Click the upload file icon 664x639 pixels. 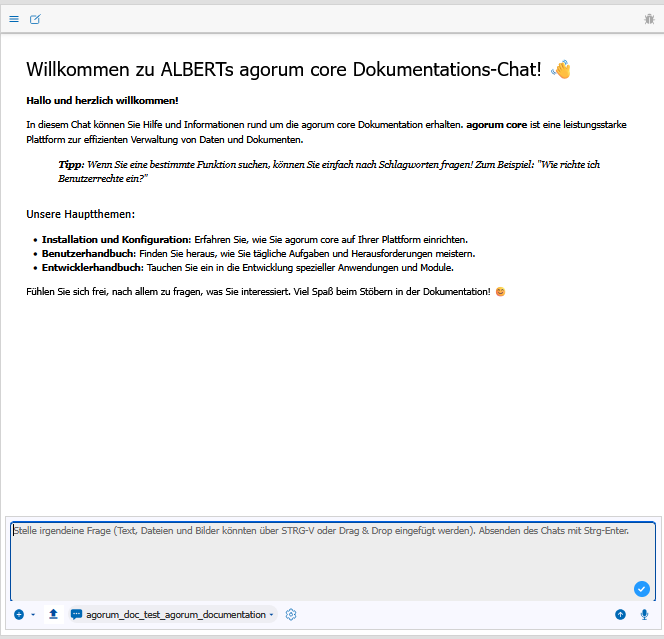(53, 614)
